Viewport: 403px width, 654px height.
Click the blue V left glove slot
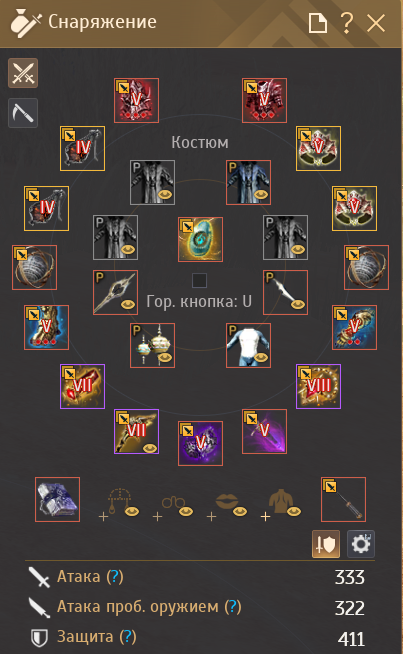pyautogui.click(x=46, y=327)
